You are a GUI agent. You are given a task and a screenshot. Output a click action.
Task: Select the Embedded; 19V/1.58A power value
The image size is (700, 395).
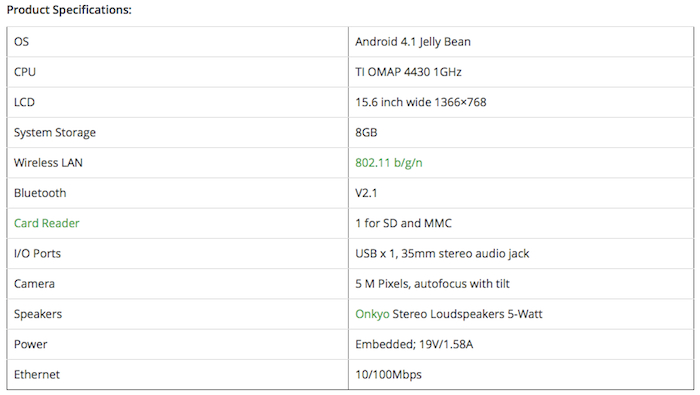coord(414,345)
